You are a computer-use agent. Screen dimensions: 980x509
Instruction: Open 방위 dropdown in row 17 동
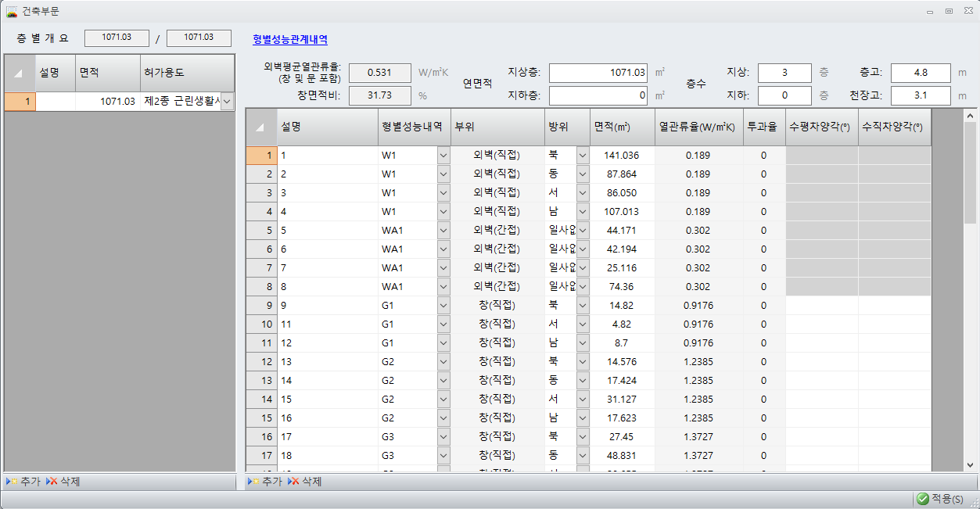(x=582, y=456)
